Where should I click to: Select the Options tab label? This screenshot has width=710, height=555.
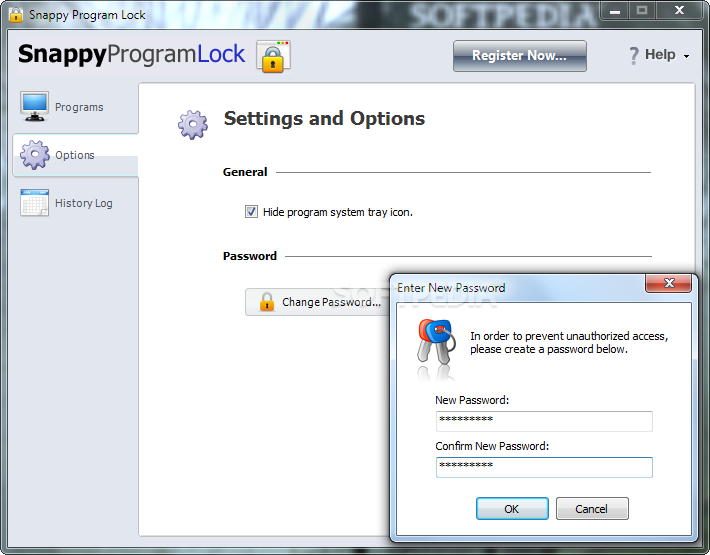coord(75,155)
